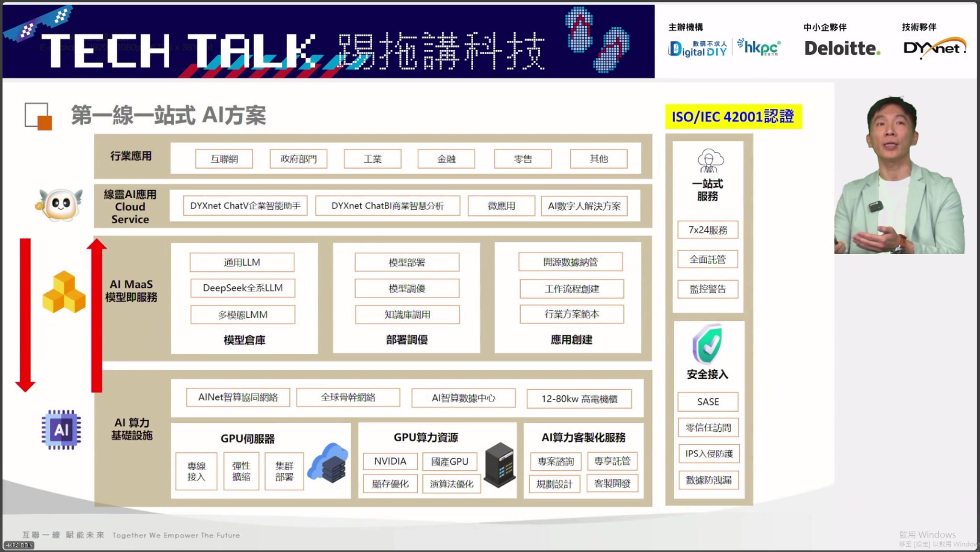Click the 顯存優化 box
The height and width of the screenshot is (552, 980).
click(390, 484)
